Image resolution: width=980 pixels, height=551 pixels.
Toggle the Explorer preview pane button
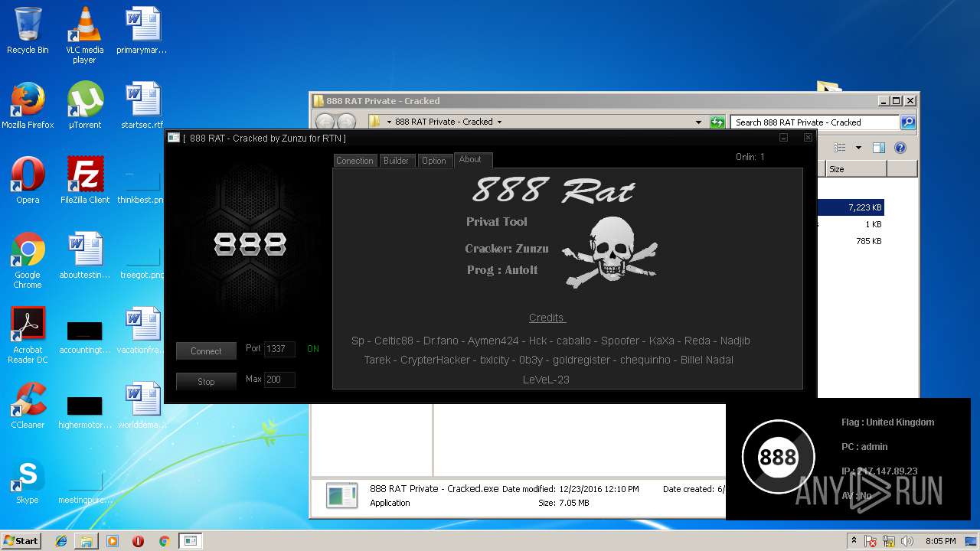[879, 148]
